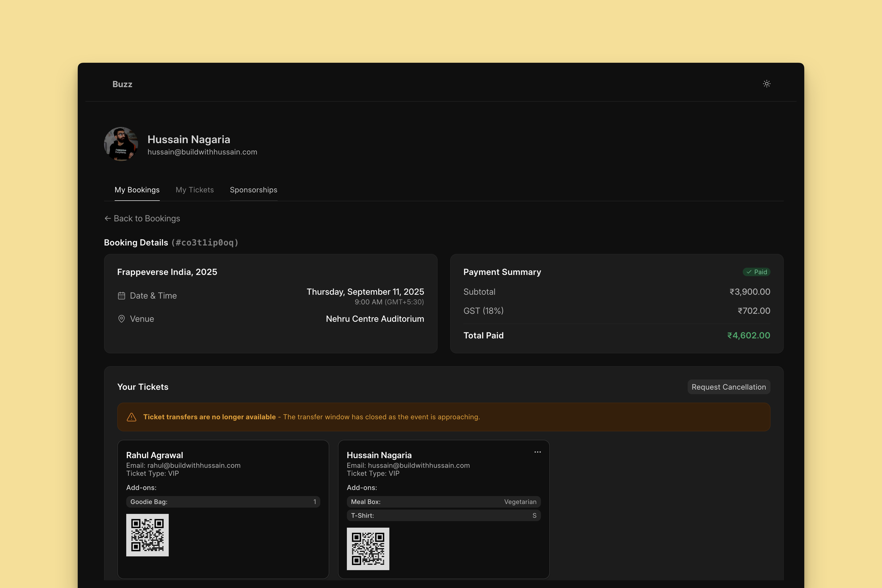This screenshot has width=882, height=588.
Task: Click the back arrow icon before Back to Bookings
Action: point(108,218)
